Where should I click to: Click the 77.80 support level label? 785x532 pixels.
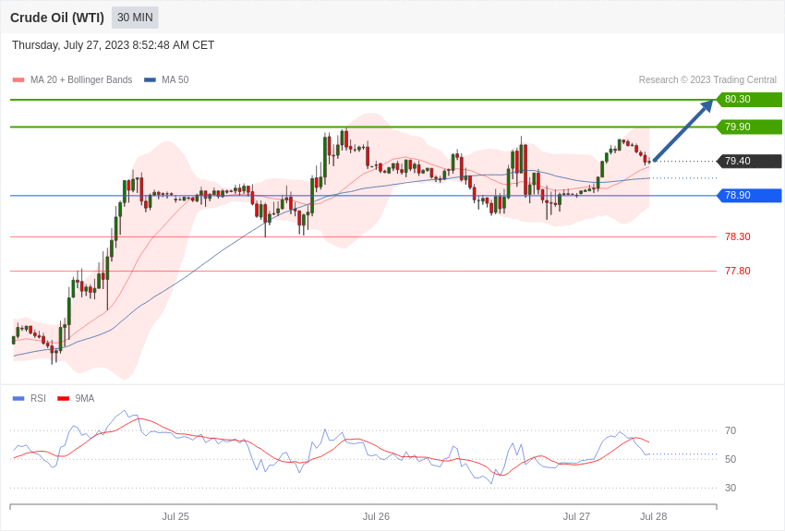click(737, 272)
